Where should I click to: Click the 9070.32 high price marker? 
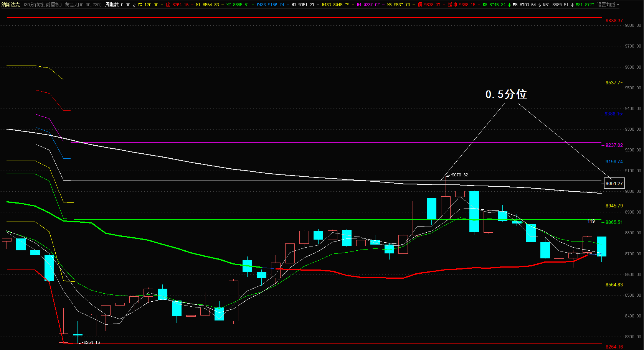[460, 175]
